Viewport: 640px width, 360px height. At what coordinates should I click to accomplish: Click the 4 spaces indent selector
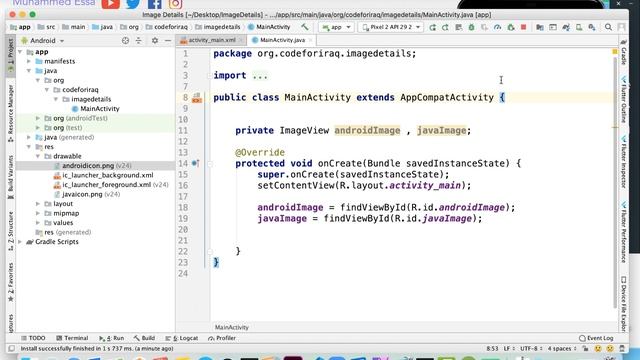tap(562, 349)
